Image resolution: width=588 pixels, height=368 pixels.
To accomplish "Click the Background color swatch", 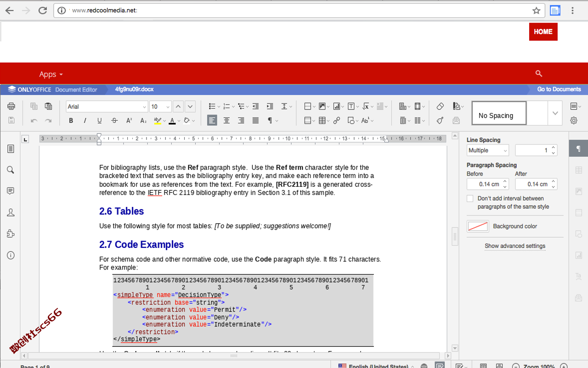I will click(x=478, y=226).
